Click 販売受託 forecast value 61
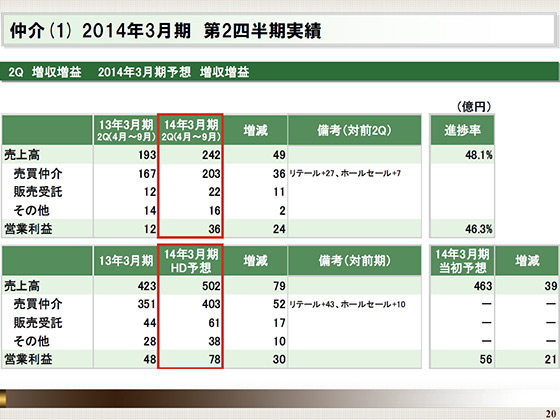Screen dimensions: 560x420 pos(214,323)
